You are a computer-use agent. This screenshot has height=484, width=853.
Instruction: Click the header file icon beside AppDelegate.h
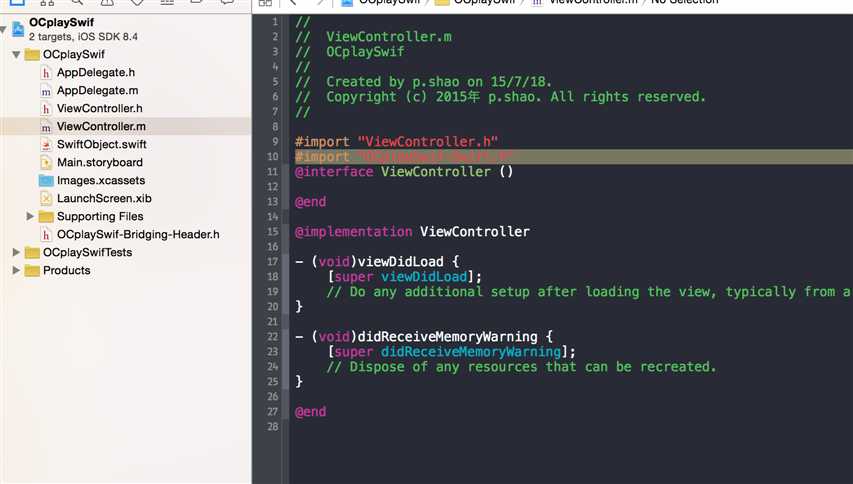point(46,72)
